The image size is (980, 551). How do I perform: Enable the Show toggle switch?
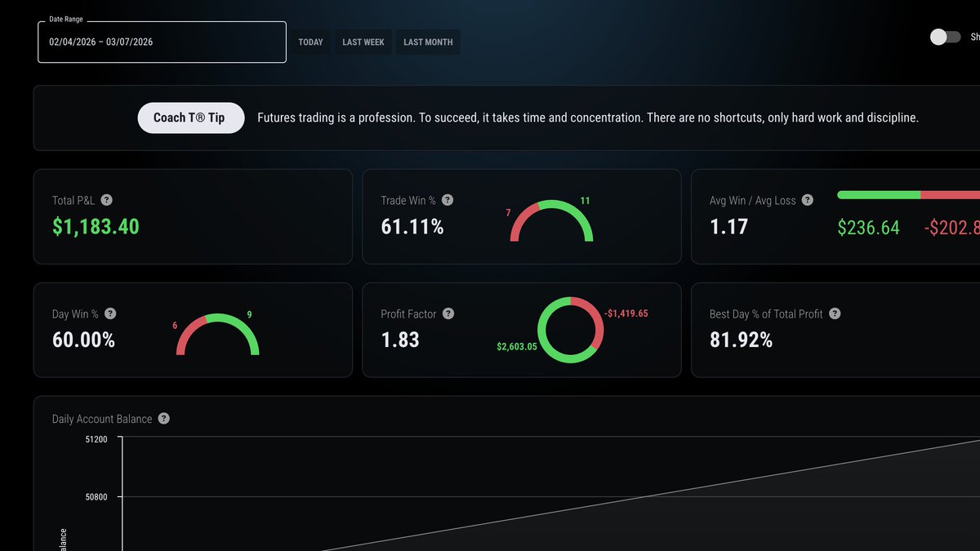[x=945, y=36]
